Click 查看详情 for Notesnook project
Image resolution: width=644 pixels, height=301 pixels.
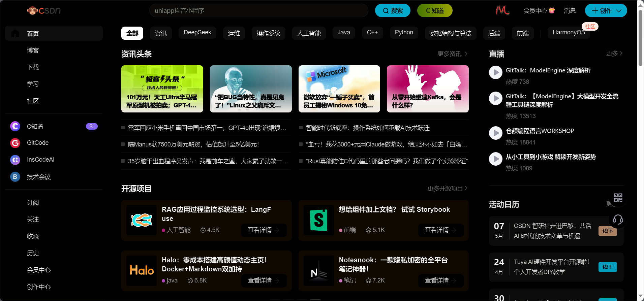(441, 280)
